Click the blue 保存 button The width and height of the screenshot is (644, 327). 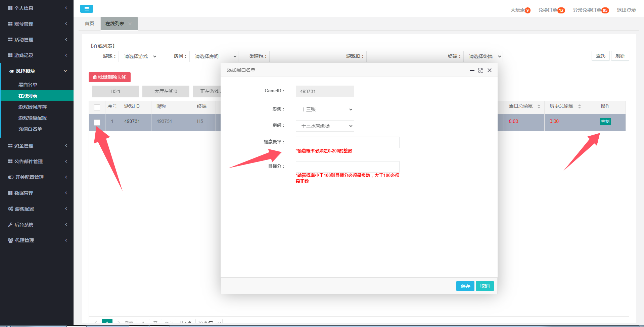click(465, 286)
